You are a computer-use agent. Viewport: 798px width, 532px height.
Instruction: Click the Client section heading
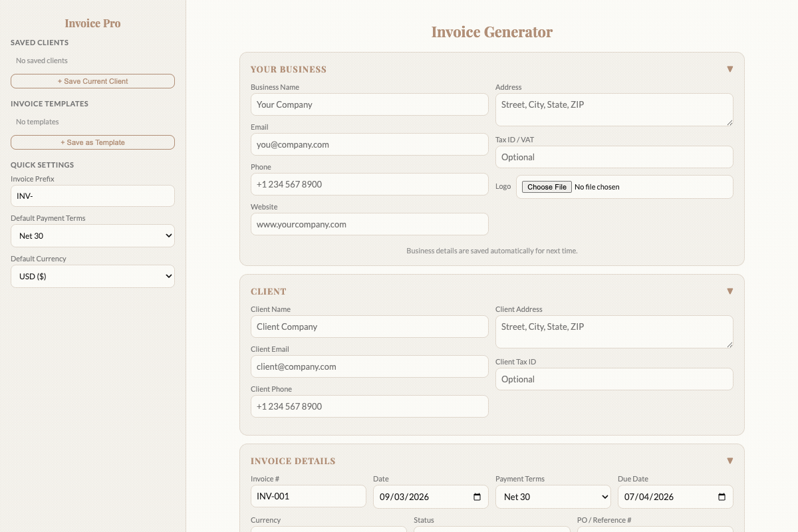269,291
